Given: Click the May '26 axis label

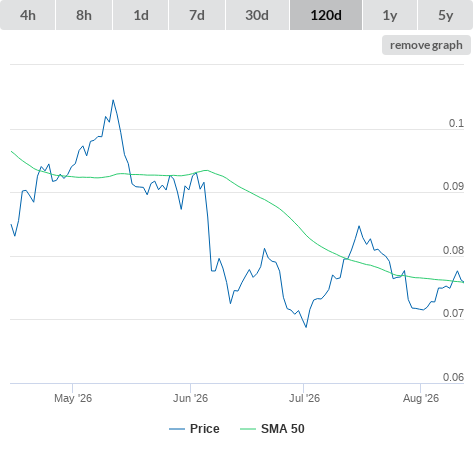Looking at the screenshot, I should [73, 398].
